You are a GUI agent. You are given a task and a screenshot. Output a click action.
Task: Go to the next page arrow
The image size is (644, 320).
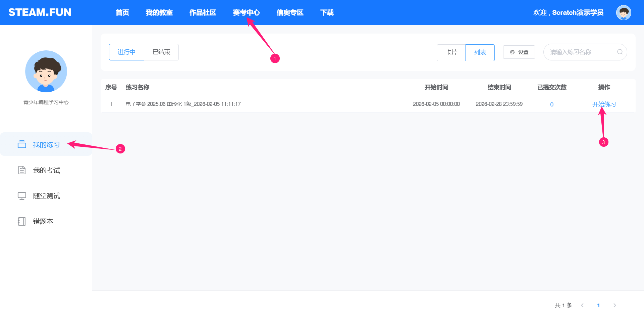(614, 305)
